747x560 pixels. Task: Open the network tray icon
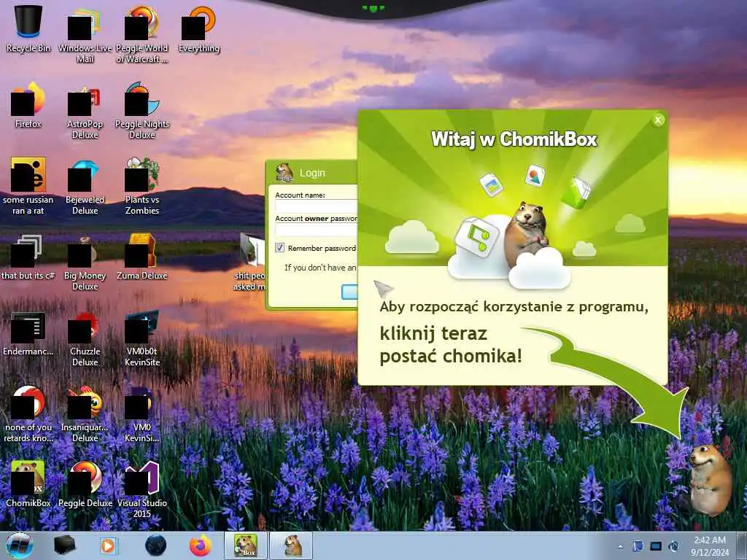coord(656,546)
